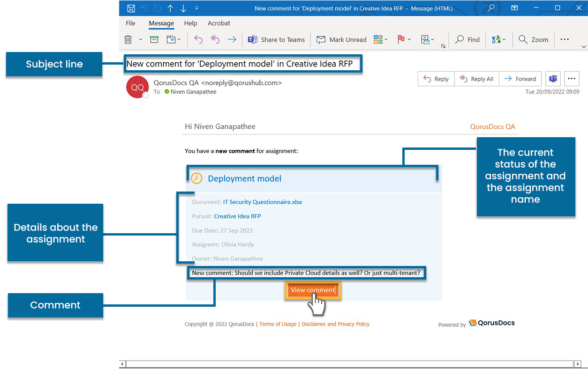Viewport: 588px width, 369px height.
Task: Click the Translate icon
Action: [496, 40]
